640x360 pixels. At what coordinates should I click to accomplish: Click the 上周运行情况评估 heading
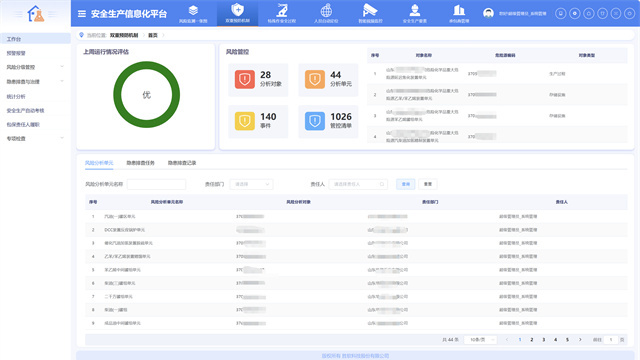point(106,52)
